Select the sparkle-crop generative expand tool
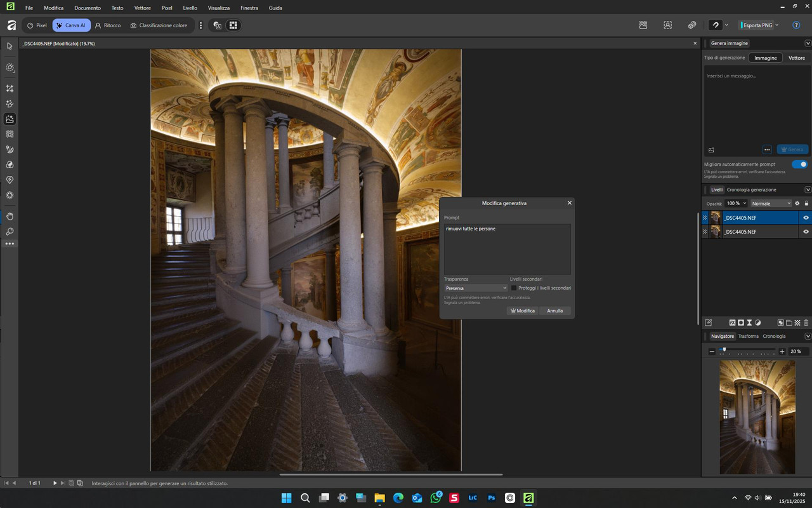The width and height of the screenshot is (812, 508). click(x=10, y=88)
